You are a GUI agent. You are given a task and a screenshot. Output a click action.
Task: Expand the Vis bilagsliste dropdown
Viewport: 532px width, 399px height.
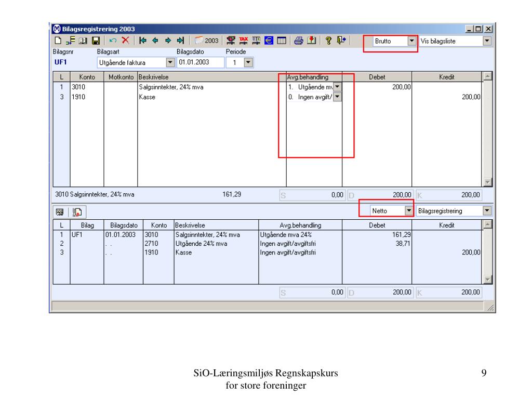click(487, 41)
